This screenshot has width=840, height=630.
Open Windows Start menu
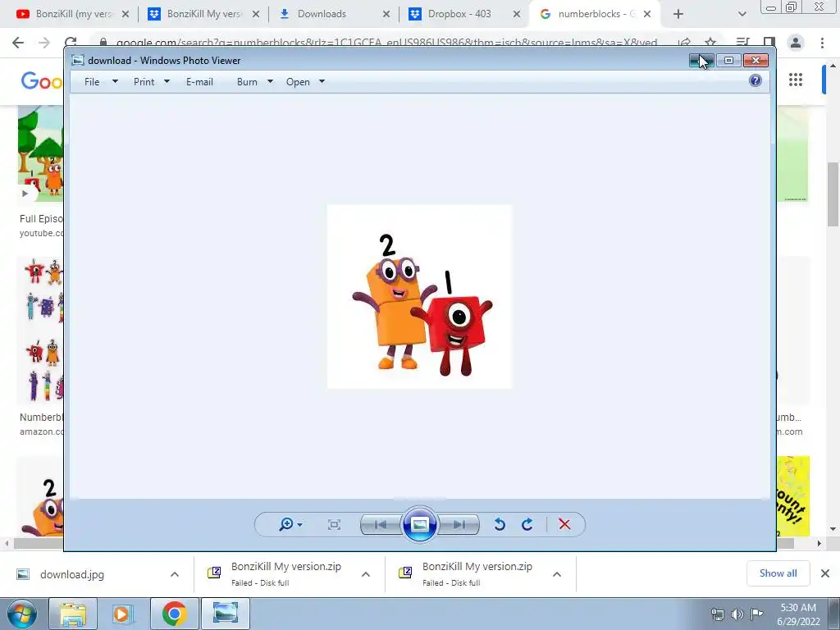click(x=22, y=614)
